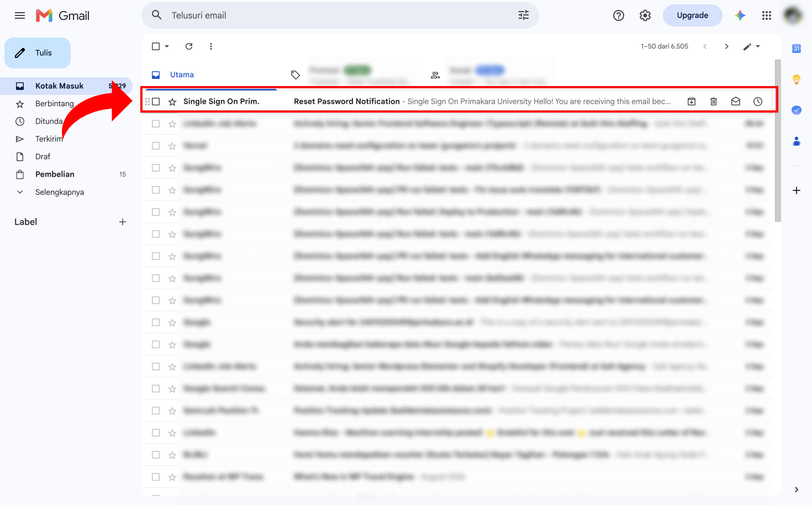Open Google Tasks in side panel
812x505 pixels.
(797, 110)
